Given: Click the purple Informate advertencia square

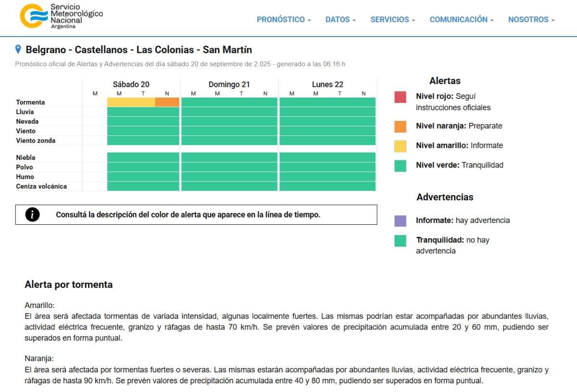Looking at the screenshot, I should (x=400, y=221).
